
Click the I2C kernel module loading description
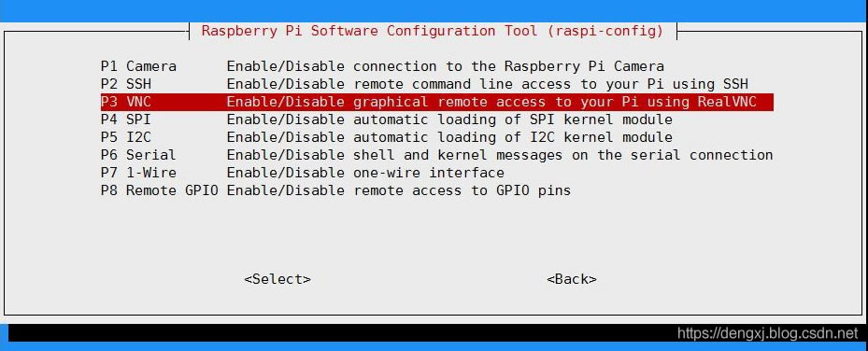tap(449, 137)
